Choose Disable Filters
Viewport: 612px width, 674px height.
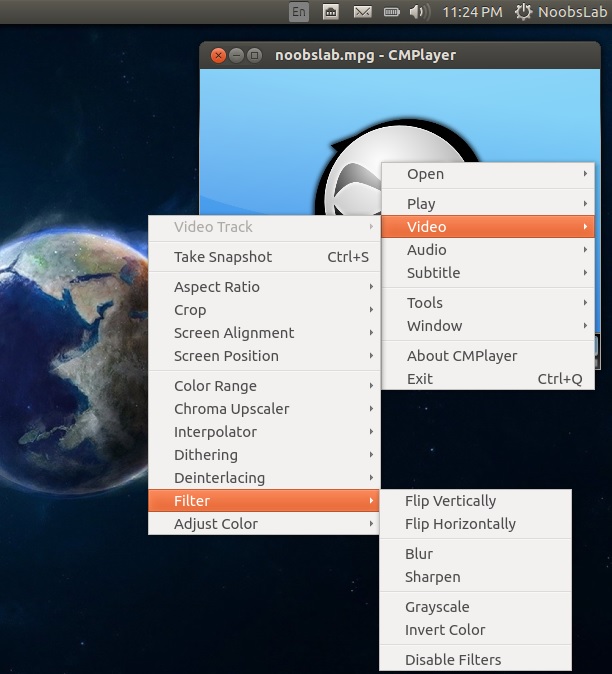click(476, 659)
